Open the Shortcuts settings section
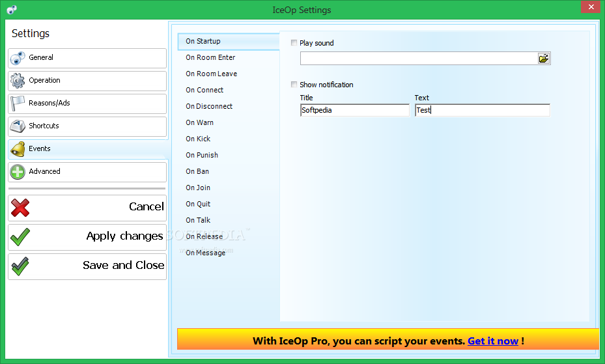This screenshot has height=364, width=605. [87, 126]
